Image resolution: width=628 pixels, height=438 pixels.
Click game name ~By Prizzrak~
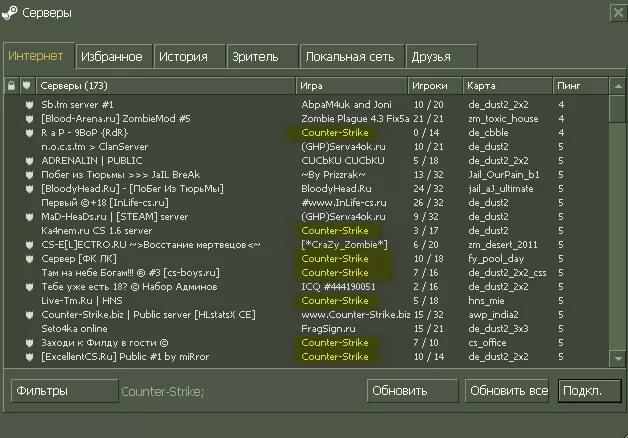click(333, 175)
